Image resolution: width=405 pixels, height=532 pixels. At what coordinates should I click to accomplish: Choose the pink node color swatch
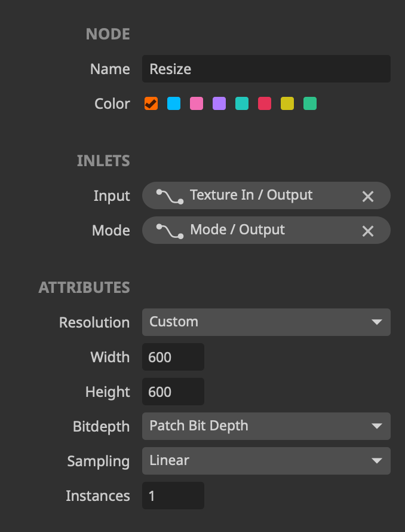[197, 104]
